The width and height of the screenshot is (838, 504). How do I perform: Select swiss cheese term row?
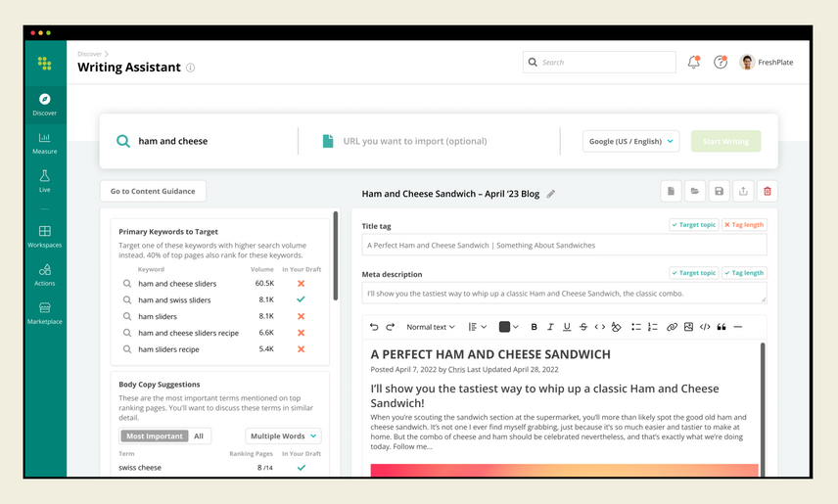point(220,467)
